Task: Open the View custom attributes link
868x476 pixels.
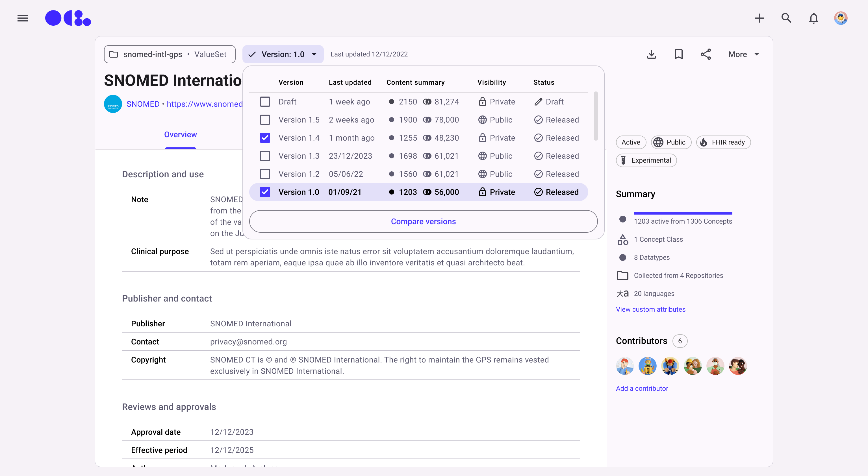Action: click(x=650, y=309)
